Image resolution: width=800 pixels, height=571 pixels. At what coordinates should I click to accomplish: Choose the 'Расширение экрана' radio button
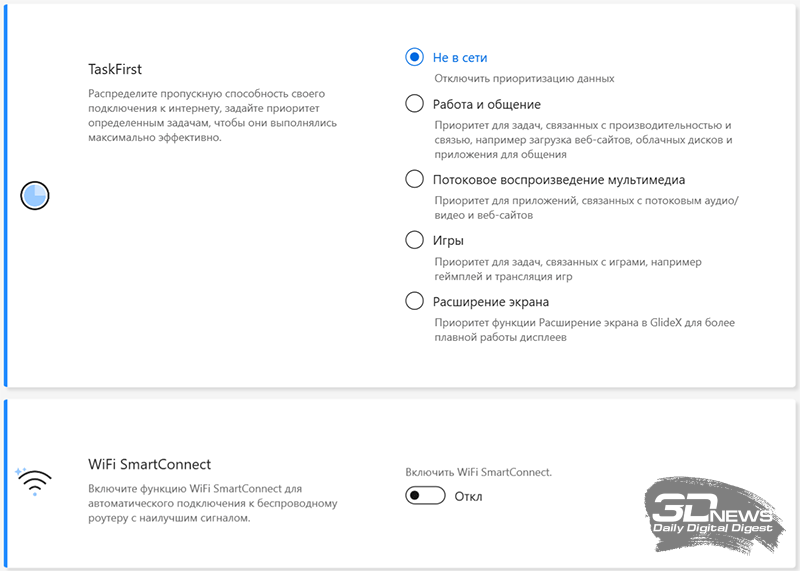click(414, 301)
